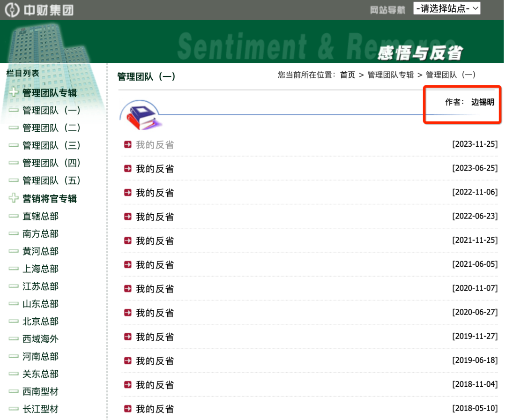
Task: Open 我的反省 article dated 2020-06-27
Action: coord(155,313)
